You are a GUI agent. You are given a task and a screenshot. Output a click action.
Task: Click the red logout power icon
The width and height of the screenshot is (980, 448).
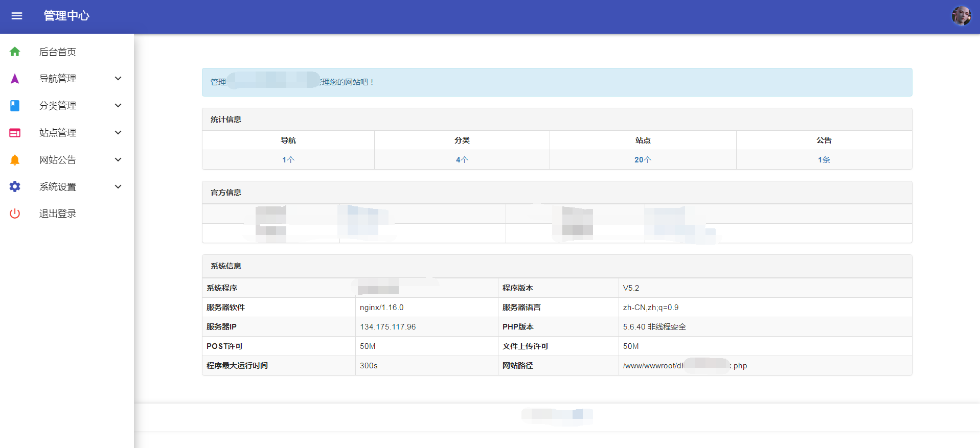[x=15, y=214]
